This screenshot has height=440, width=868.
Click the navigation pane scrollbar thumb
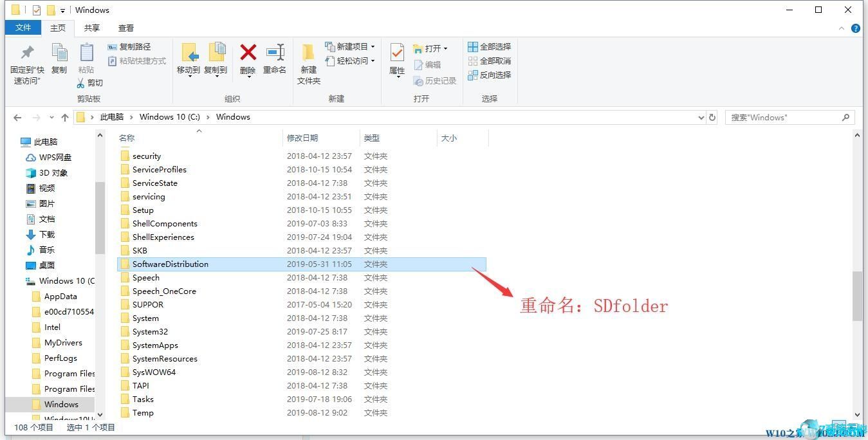coord(100,218)
